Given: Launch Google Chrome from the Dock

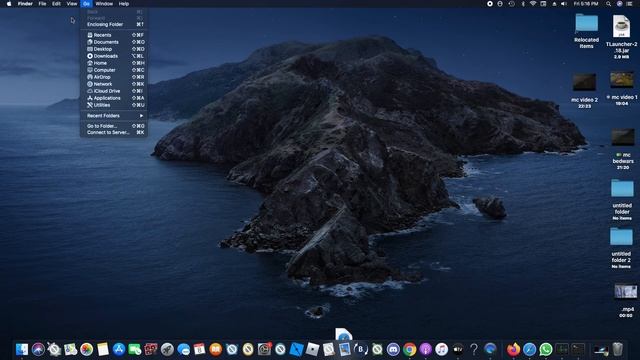Looking at the screenshot, I should 409,349.
